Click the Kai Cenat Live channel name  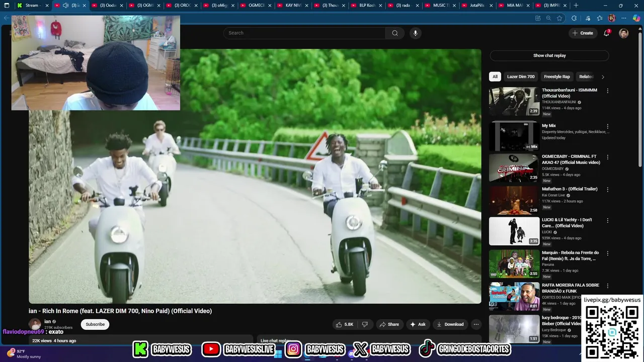click(x=553, y=195)
